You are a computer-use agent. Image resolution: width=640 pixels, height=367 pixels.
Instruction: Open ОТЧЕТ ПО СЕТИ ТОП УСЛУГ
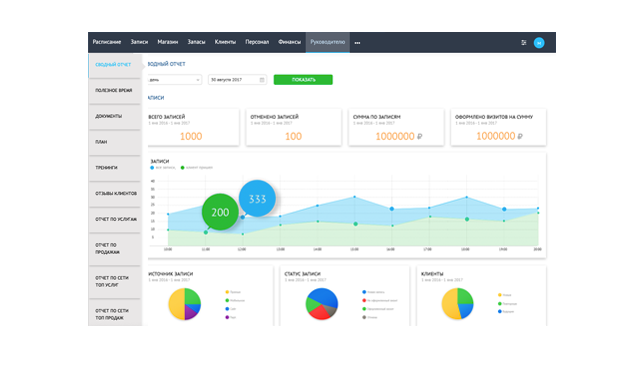[115, 281]
